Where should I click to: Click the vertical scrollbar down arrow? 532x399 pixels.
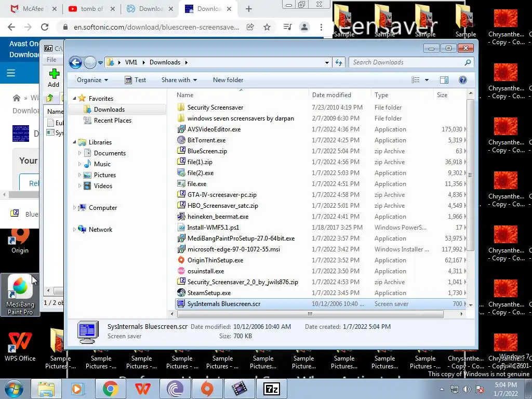pos(471,305)
